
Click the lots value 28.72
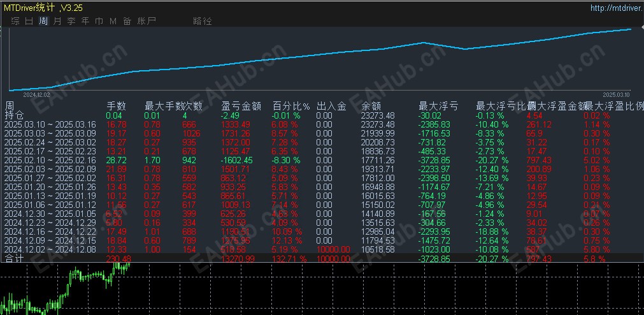click(116, 161)
